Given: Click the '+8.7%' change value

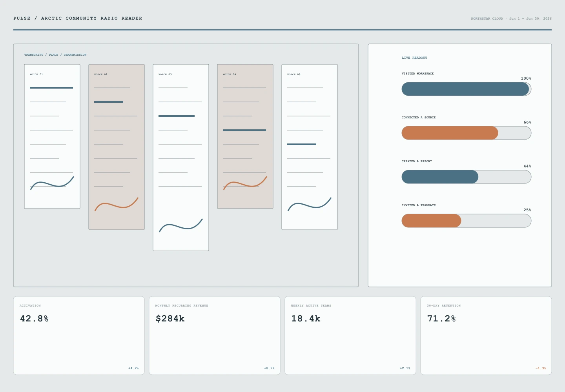Looking at the screenshot, I should click(269, 368).
